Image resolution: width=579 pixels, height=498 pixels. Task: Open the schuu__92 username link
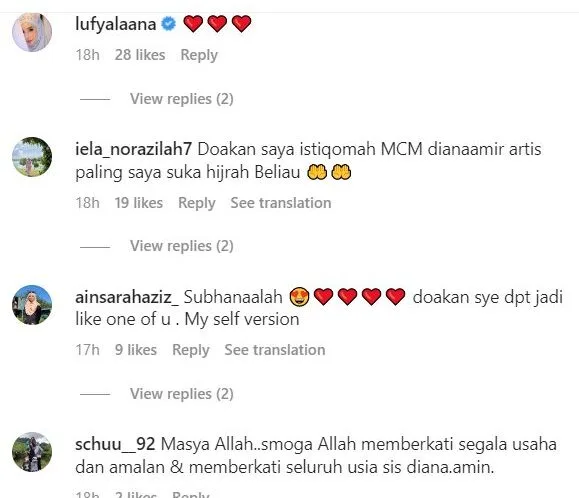[x=115, y=444]
